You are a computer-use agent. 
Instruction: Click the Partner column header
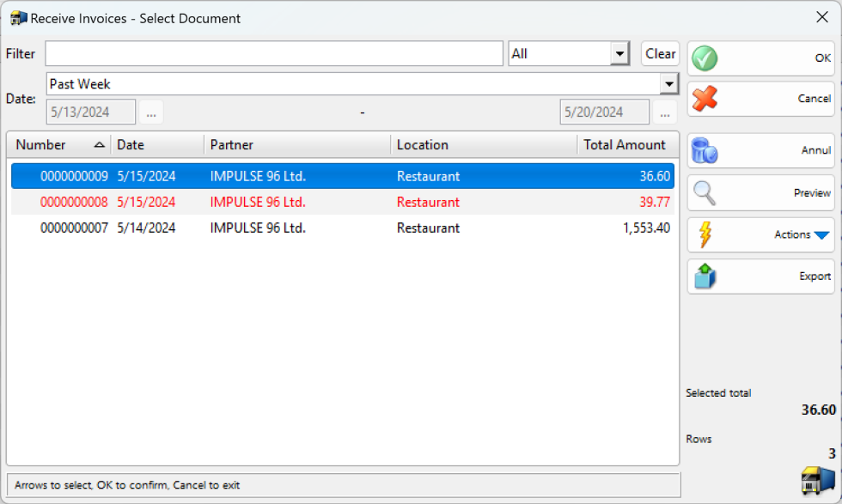tap(297, 145)
